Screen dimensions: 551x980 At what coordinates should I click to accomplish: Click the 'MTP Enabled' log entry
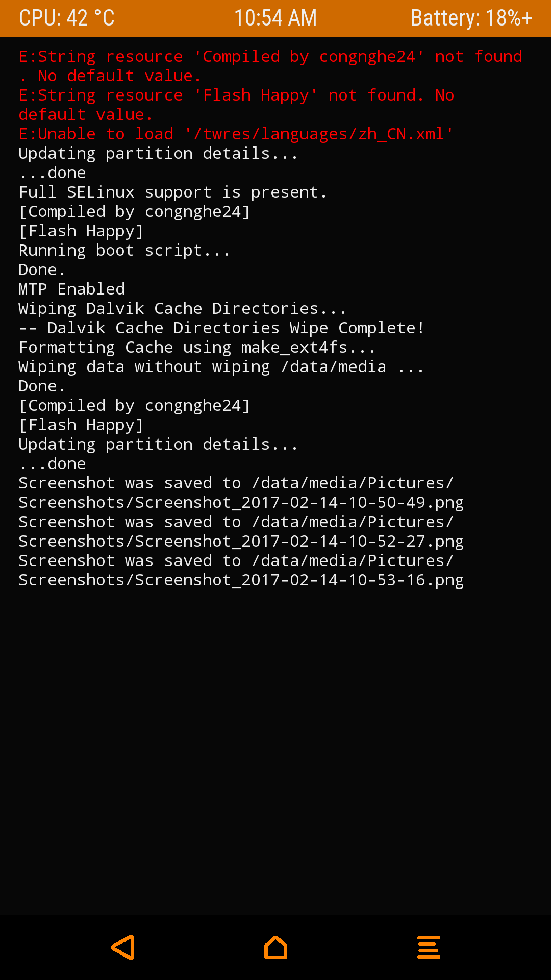(72, 289)
